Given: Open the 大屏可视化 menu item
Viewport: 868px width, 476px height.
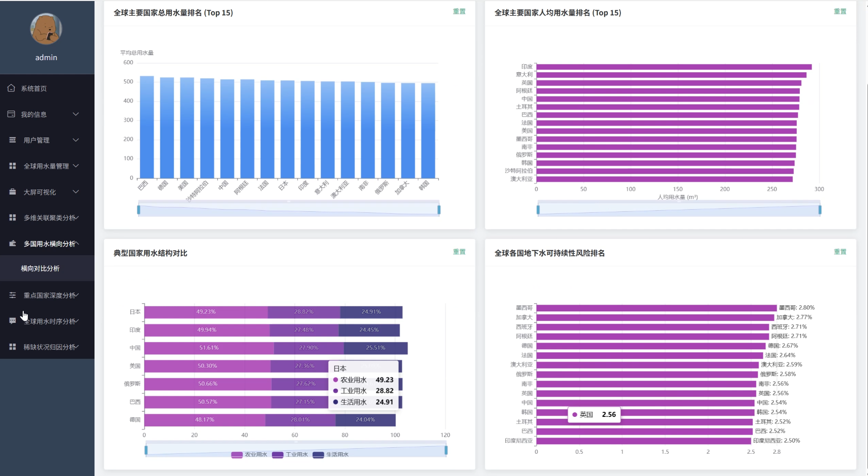Looking at the screenshot, I should click(47, 192).
